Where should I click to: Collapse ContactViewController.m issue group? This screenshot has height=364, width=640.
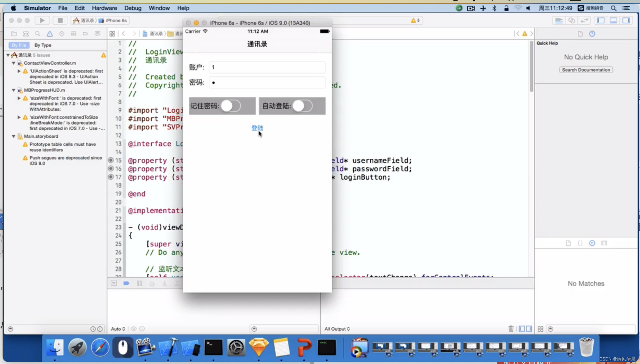[13, 63]
